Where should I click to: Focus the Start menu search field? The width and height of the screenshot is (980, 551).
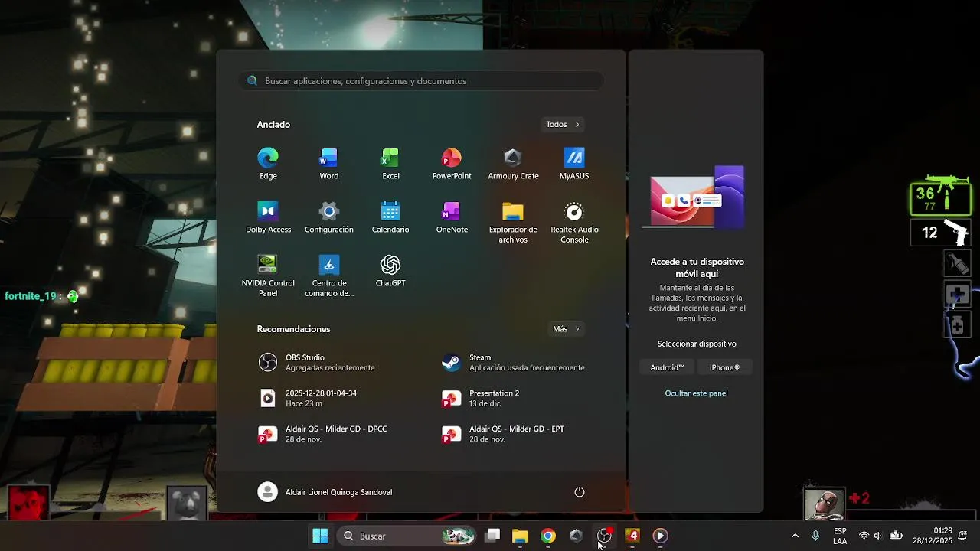tap(421, 81)
